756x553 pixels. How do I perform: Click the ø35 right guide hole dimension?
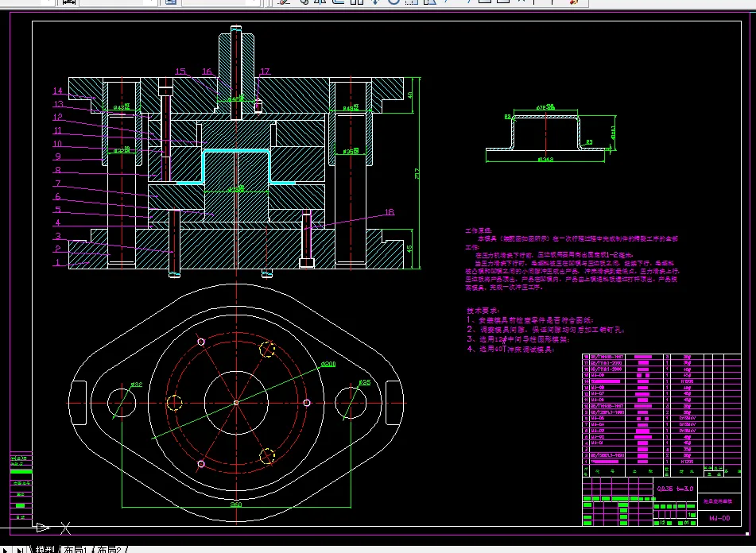coord(365,382)
